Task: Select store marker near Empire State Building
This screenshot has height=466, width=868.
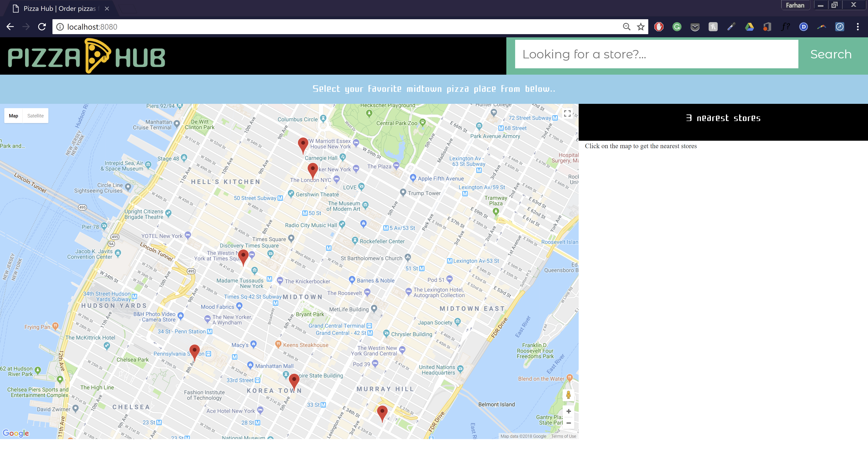Action: [x=294, y=380]
